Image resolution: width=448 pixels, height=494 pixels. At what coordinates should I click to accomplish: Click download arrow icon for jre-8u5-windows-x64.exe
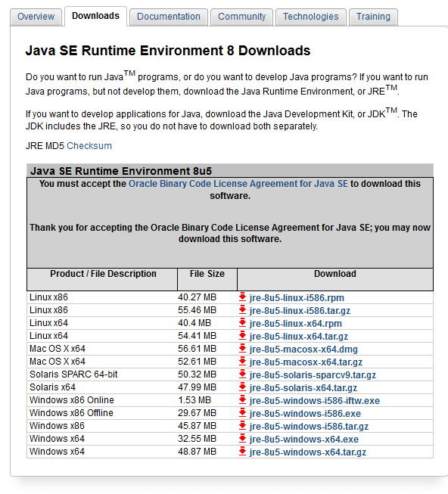(242, 439)
